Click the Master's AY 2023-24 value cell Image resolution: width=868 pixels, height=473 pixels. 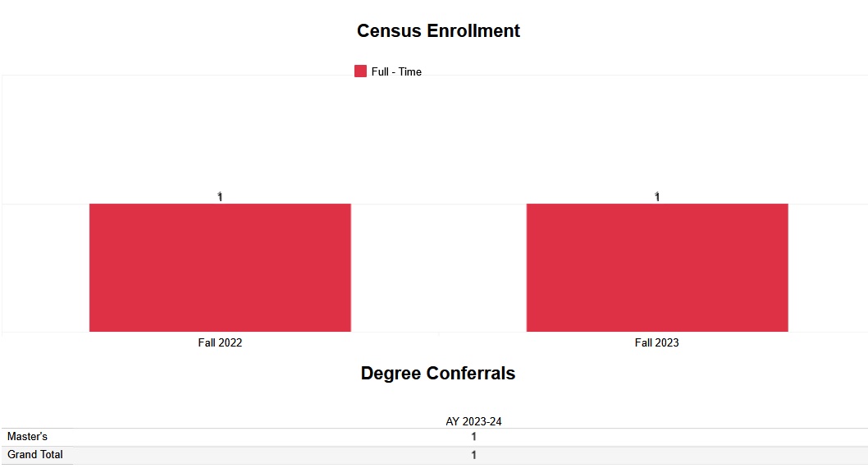tap(473, 437)
